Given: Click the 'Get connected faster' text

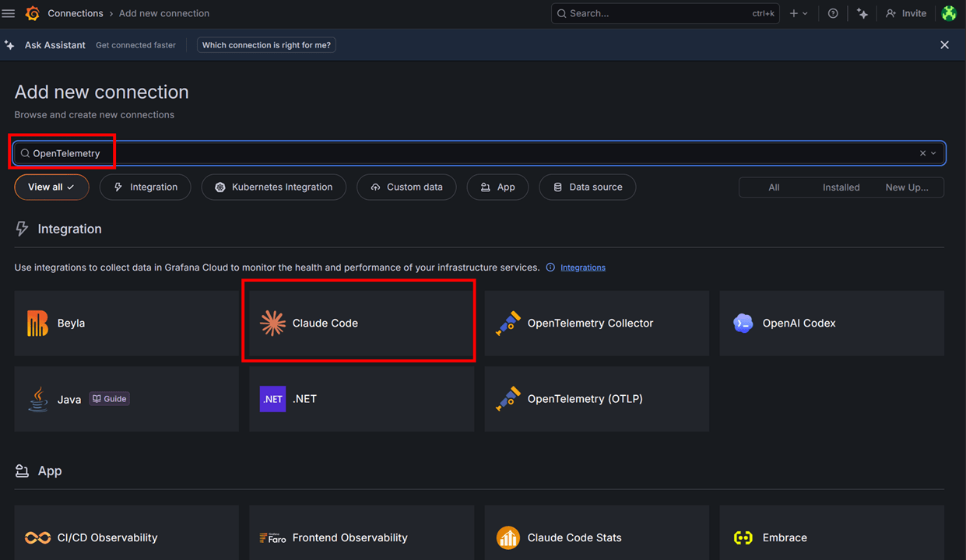Looking at the screenshot, I should 135,45.
